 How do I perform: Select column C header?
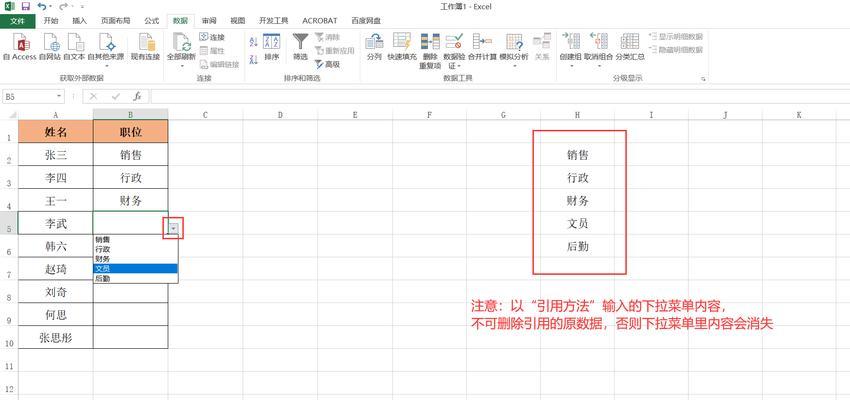click(205, 114)
